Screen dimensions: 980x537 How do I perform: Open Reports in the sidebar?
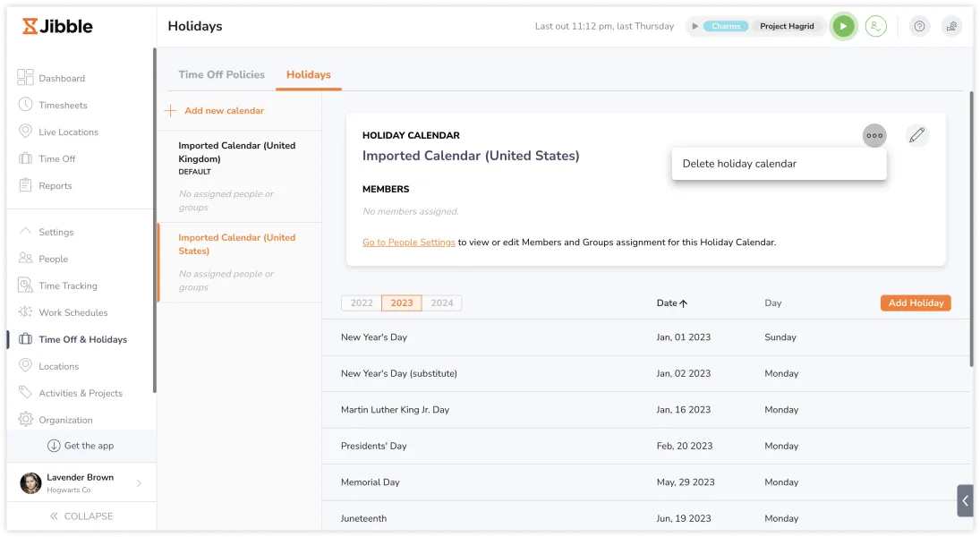[x=55, y=186]
